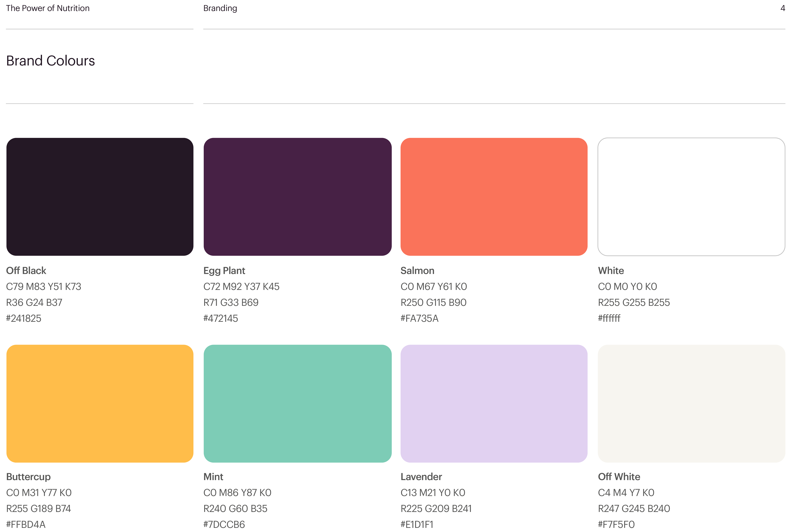Click the 'Buttercup' colour name

[x=28, y=477]
